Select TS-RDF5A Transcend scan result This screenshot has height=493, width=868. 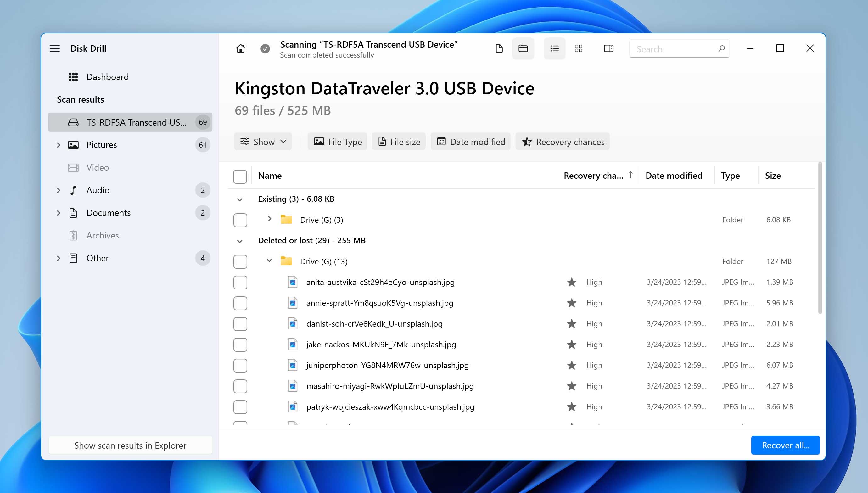pos(130,122)
